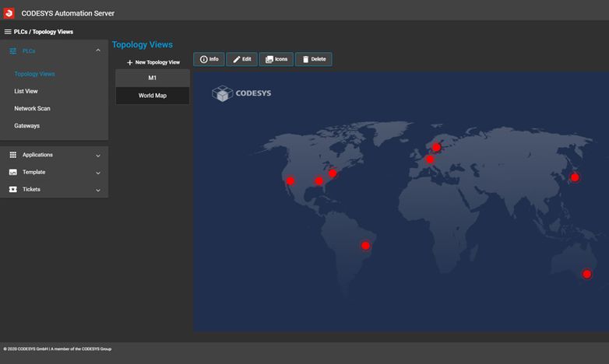Viewport: 609px width, 364px height.
Task: Click the PLCs section label
Action: click(x=29, y=51)
